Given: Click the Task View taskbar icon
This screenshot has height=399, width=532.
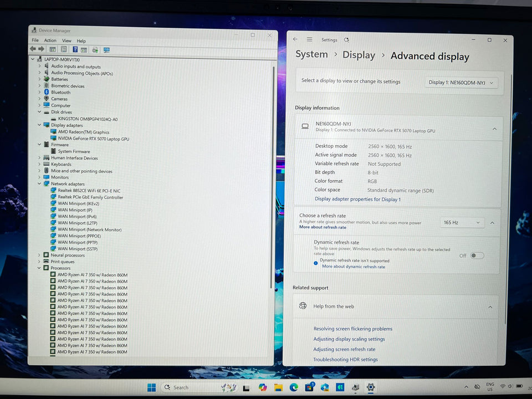Looking at the screenshot, I should (246, 388).
